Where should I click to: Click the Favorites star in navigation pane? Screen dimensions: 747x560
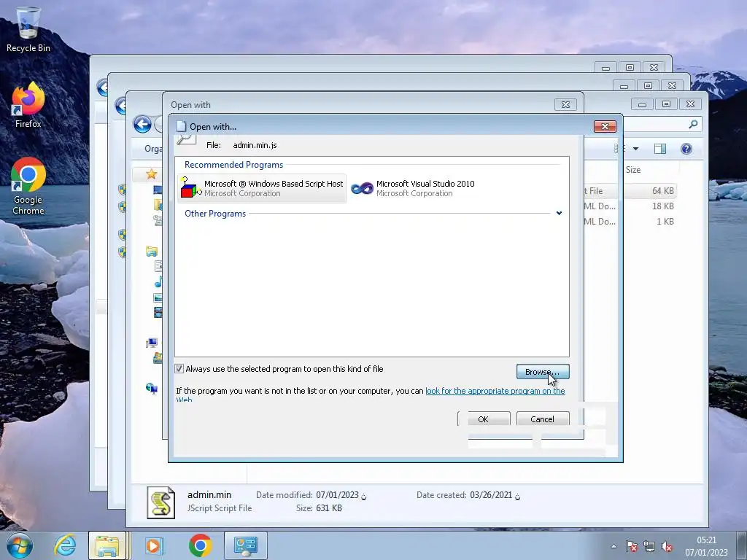(152, 174)
